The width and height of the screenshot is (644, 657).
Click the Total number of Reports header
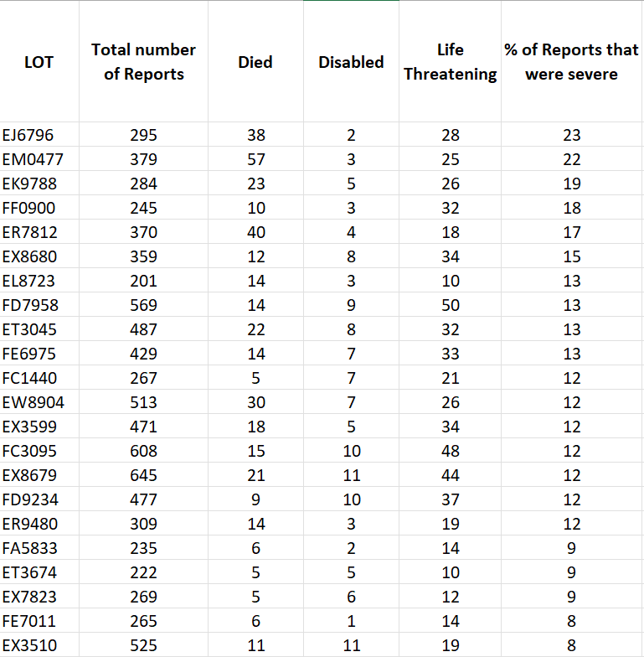[144, 62]
